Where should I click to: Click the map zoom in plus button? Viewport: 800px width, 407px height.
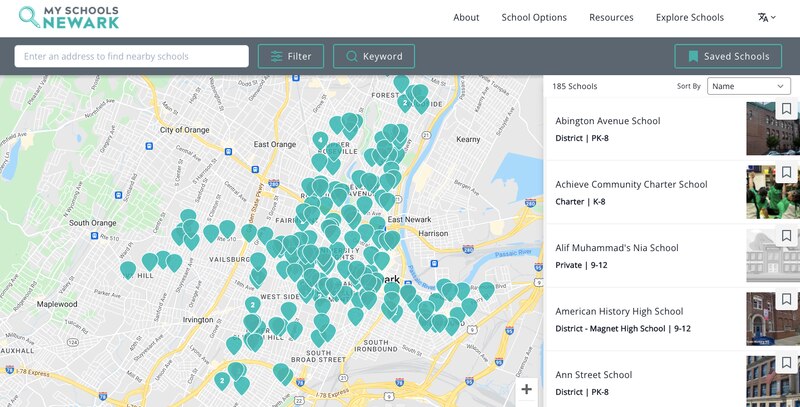pos(527,389)
